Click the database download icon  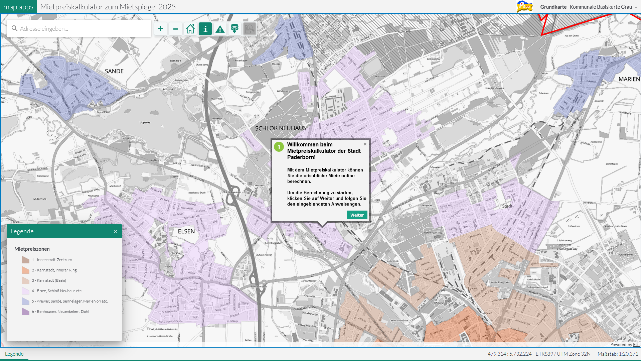click(234, 29)
